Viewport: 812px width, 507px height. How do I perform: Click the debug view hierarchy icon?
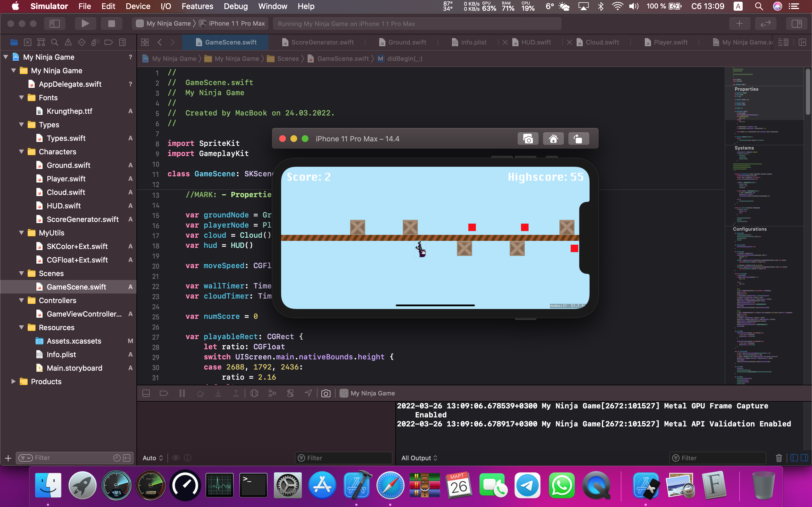(x=254, y=393)
